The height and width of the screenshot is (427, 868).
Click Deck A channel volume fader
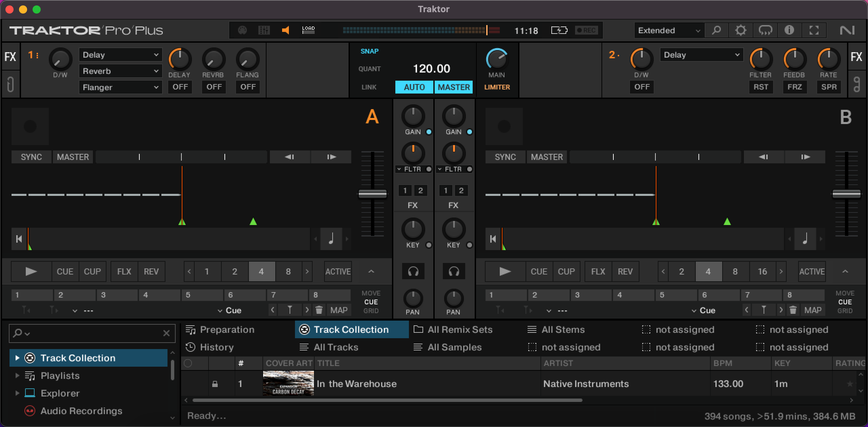pos(372,194)
